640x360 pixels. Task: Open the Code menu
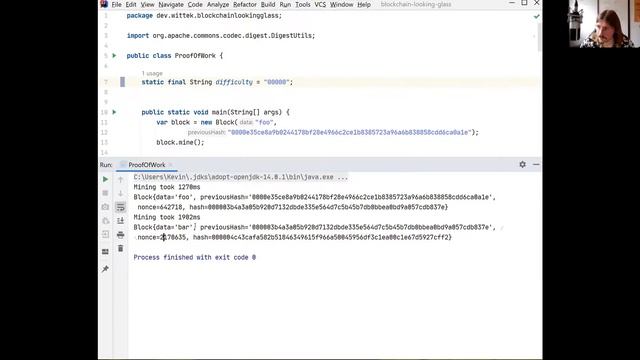(x=195, y=4)
